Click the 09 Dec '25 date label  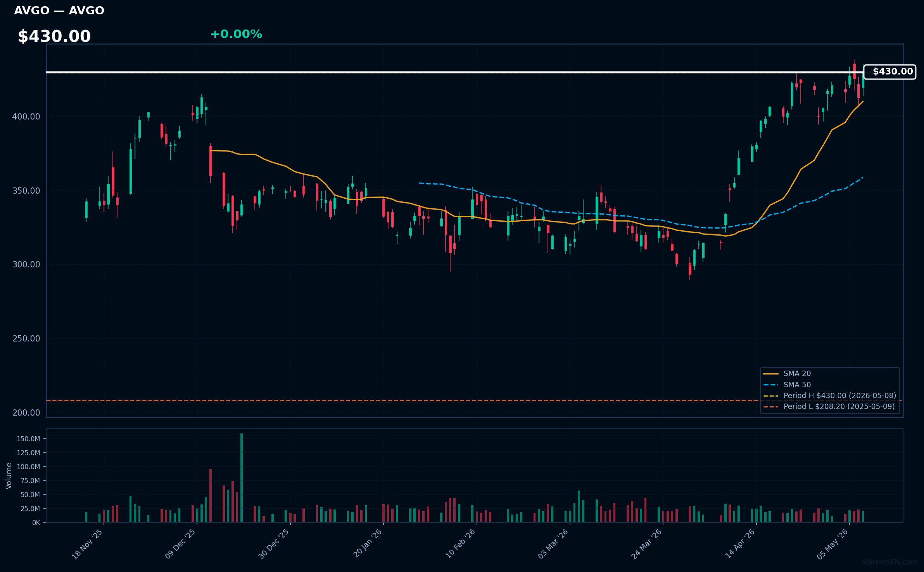click(x=181, y=544)
